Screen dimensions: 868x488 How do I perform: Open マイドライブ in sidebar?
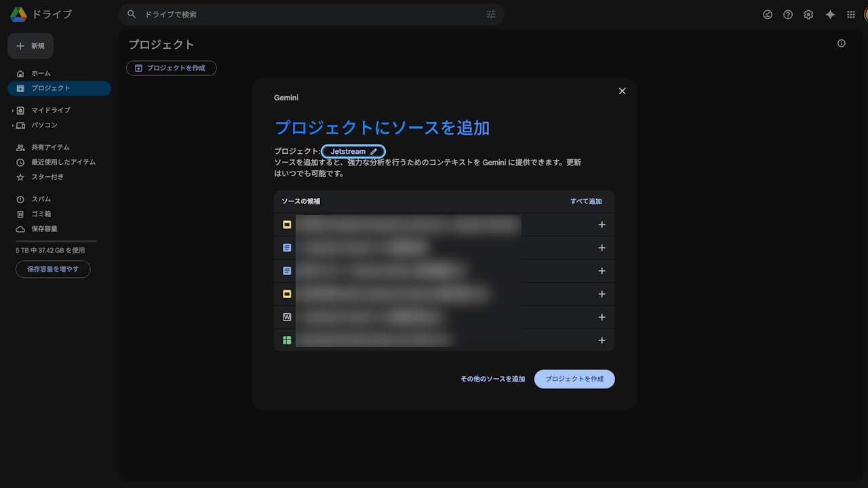tap(51, 110)
